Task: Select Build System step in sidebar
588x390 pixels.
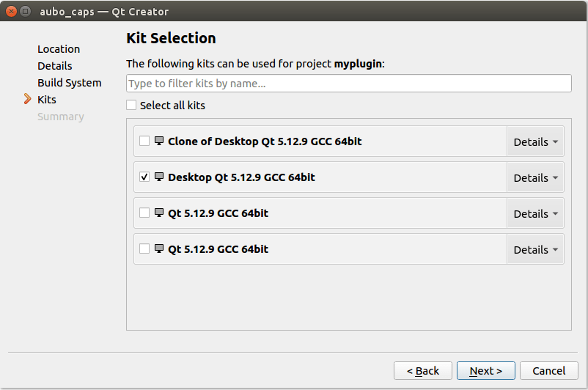Action: 70,83
